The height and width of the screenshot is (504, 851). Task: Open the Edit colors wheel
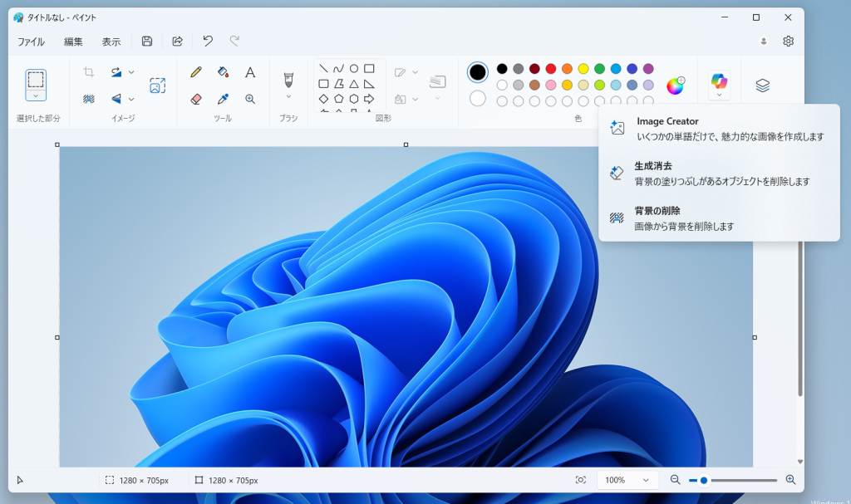click(x=676, y=86)
